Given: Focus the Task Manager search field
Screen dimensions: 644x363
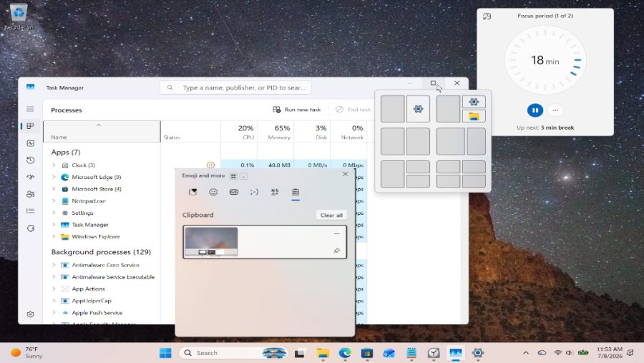Looking at the screenshot, I should click(235, 87).
